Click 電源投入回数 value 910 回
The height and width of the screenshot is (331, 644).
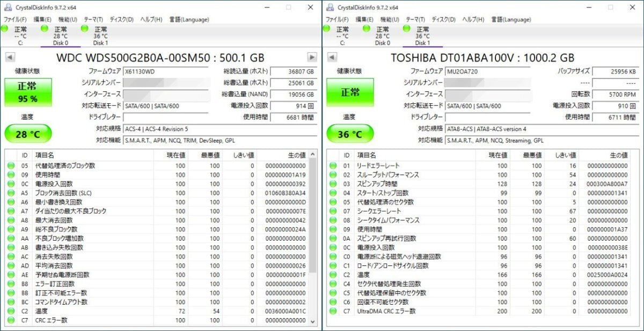click(x=615, y=106)
